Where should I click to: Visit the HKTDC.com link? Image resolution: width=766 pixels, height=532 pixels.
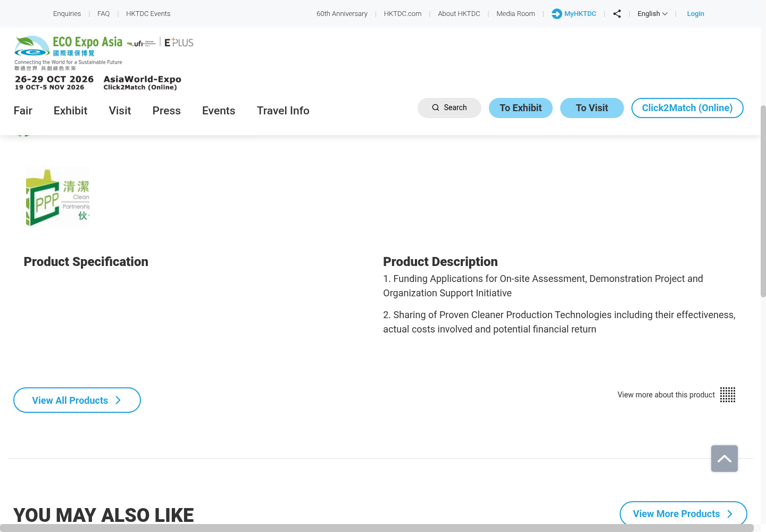coord(403,14)
